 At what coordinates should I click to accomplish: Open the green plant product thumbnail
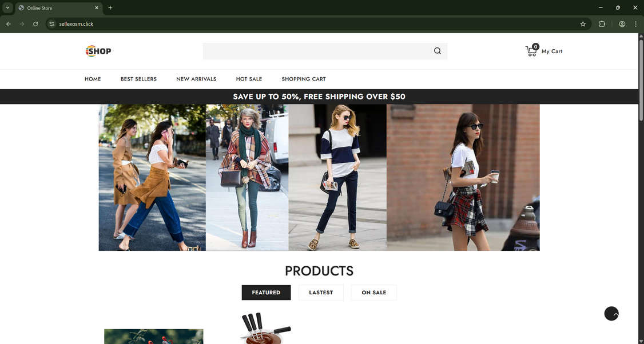(x=154, y=337)
